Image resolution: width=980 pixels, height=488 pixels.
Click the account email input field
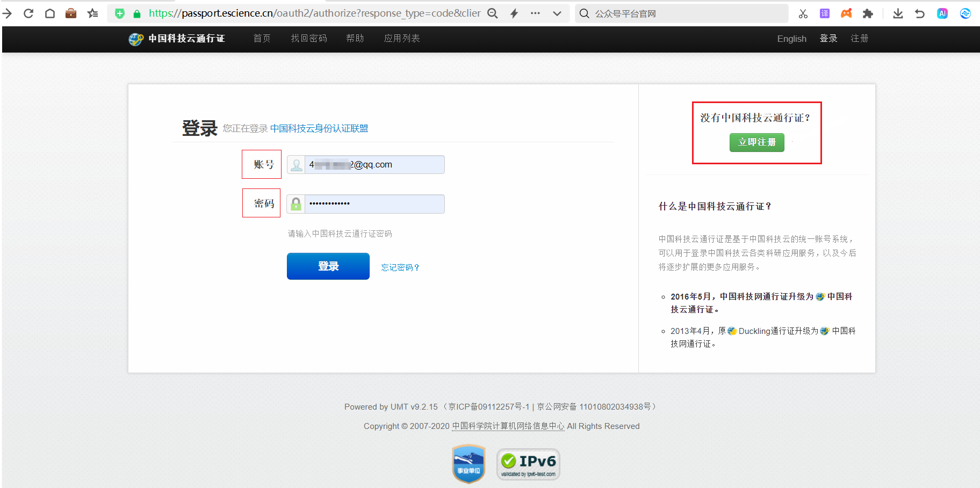[374, 164]
